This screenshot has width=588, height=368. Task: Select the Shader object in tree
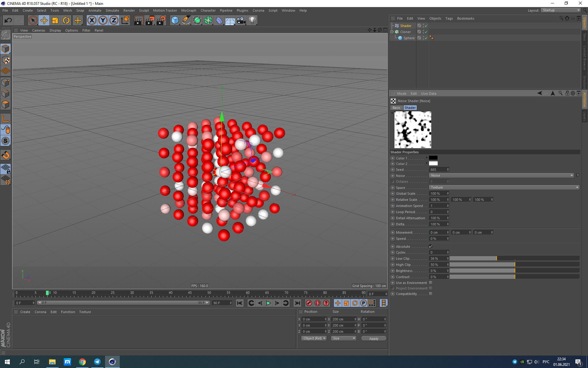point(405,26)
